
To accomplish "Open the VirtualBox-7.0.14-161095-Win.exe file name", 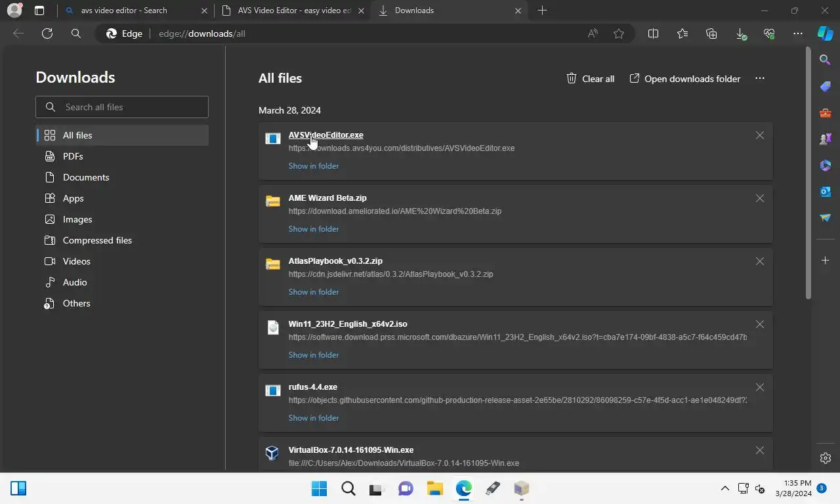I will click(x=351, y=450).
